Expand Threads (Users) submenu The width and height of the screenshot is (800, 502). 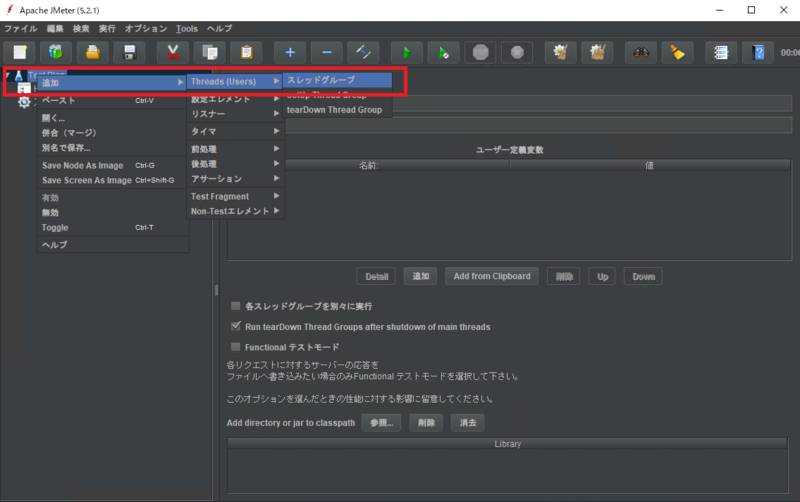click(x=235, y=82)
